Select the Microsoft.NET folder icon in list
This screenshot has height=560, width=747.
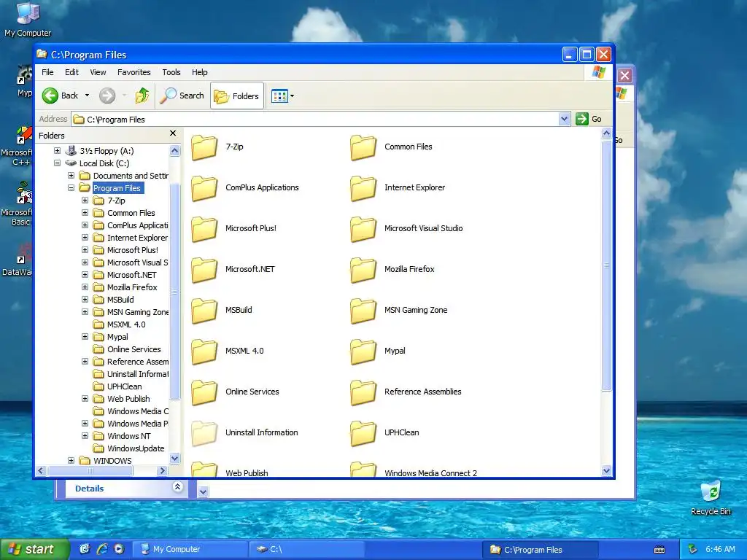click(204, 270)
